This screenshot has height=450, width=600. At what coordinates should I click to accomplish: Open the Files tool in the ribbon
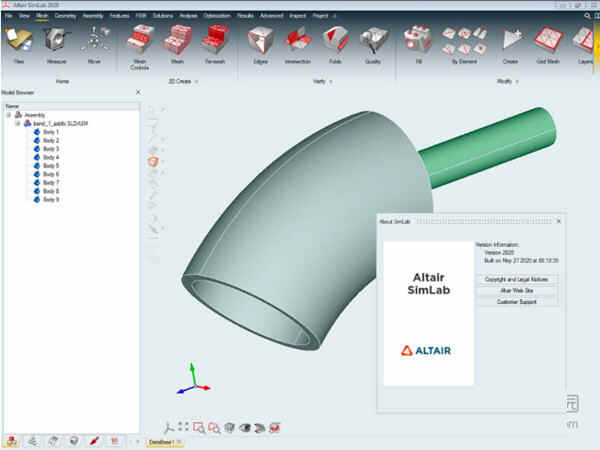pyautogui.click(x=19, y=45)
